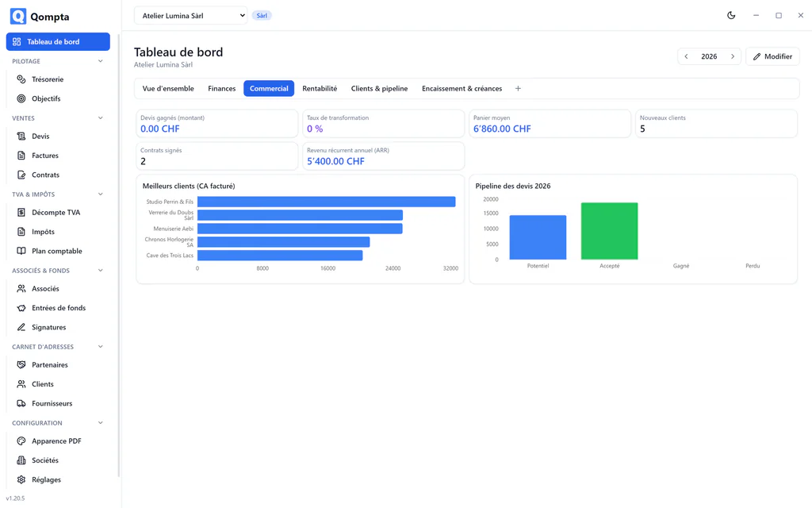
Task: Click the Menuiserie Aebi bar
Action: point(300,229)
